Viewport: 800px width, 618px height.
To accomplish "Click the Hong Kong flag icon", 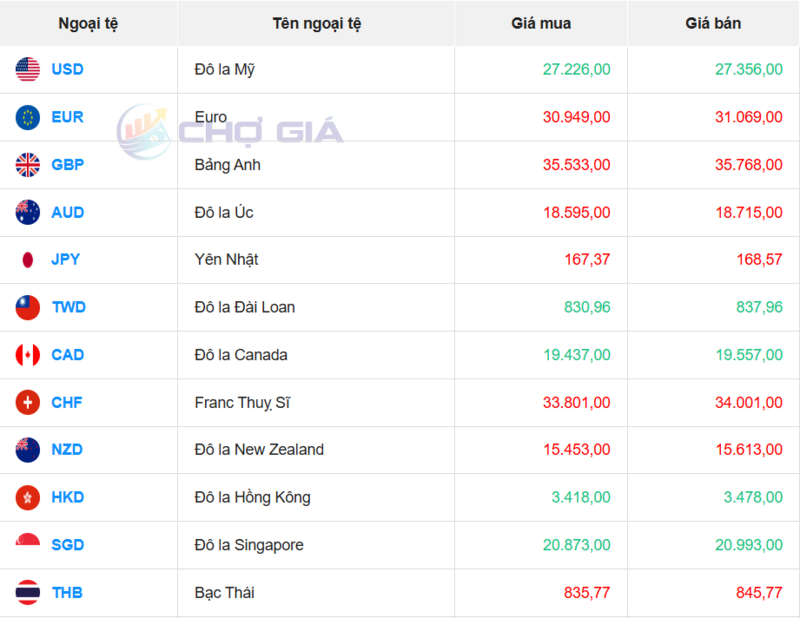I will (x=28, y=497).
